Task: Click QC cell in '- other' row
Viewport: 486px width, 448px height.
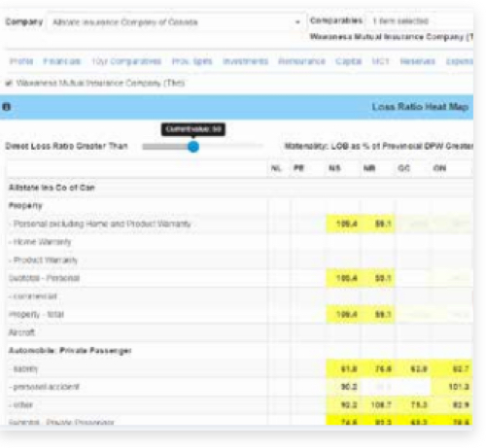Action: pos(413,405)
